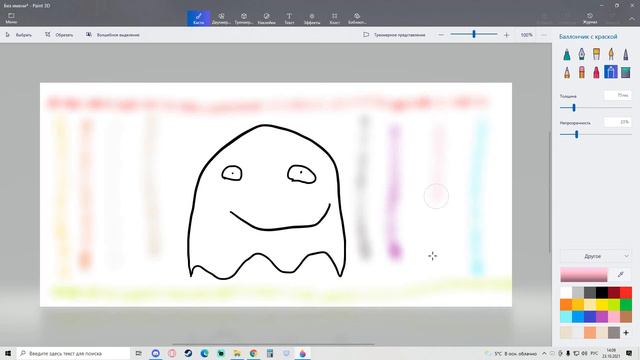The image size is (640, 360).
Task: Zoom out with the minus icon
Action: click(441, 35)
